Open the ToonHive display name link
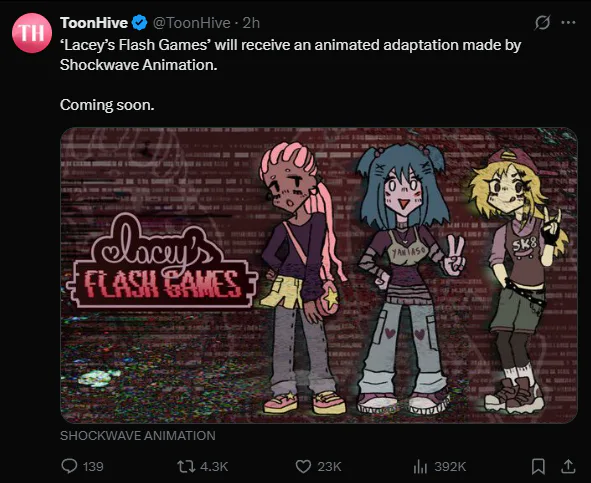Image resolution: width=591 pixels, height=483 pixels. (x=94, y=23)
